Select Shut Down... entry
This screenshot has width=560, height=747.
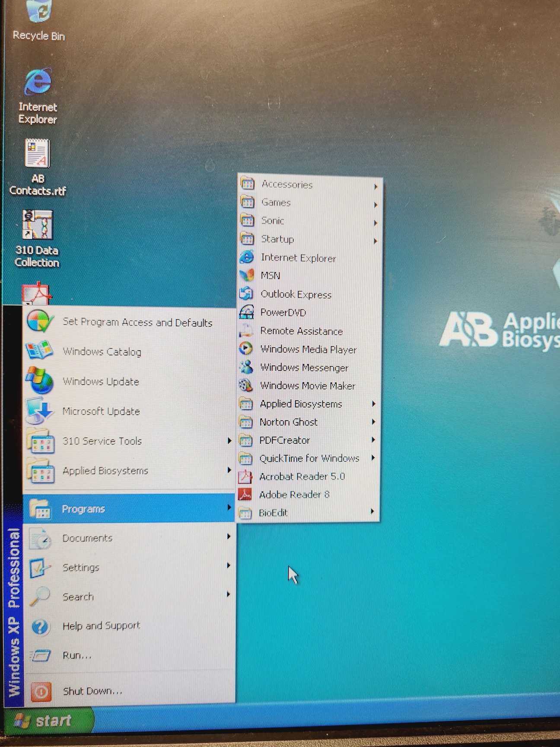129,691
